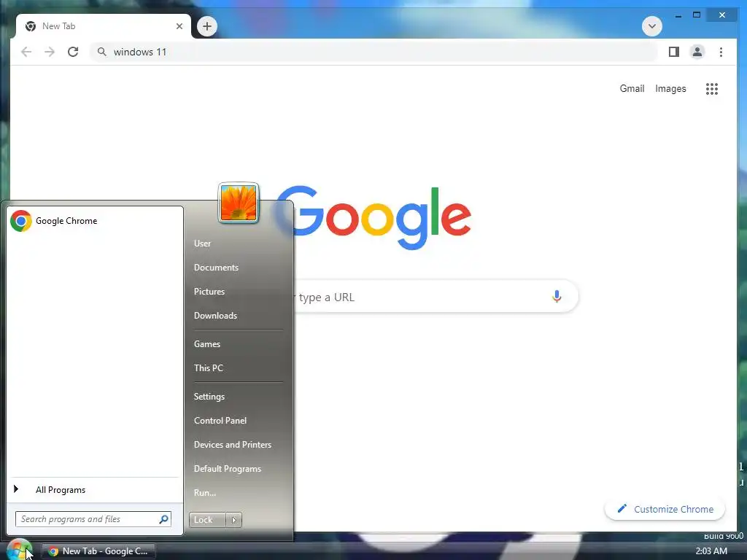This screenshot has height=560, width=747.
Task: Click the search magnifier in address bar
Action: coord(102,52)
